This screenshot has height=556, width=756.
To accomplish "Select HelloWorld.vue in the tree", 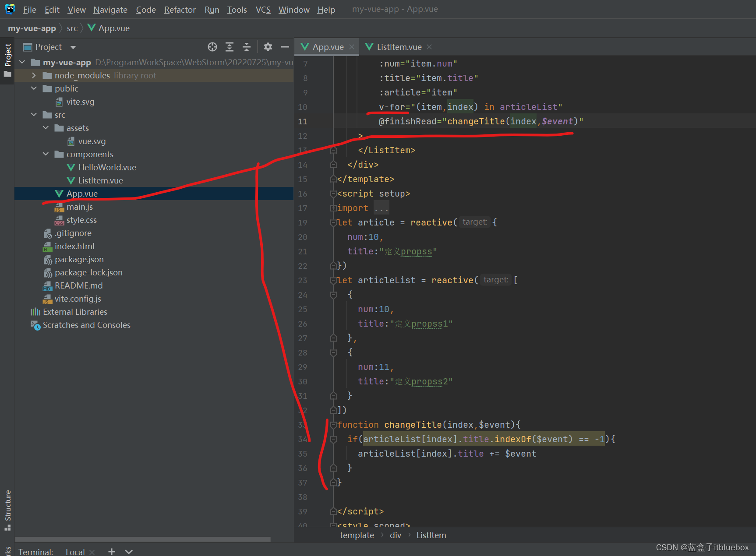I will pyautogui.click(x=107, y=167).
